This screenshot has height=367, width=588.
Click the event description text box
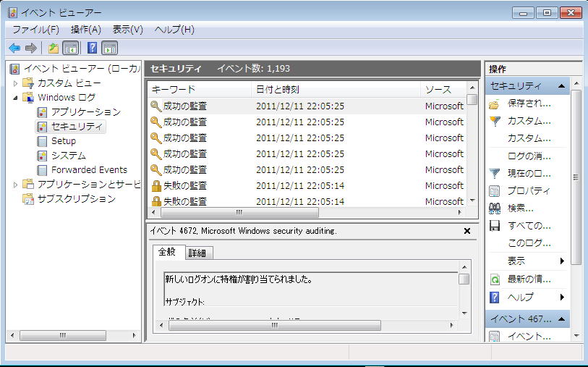(310, 290)
